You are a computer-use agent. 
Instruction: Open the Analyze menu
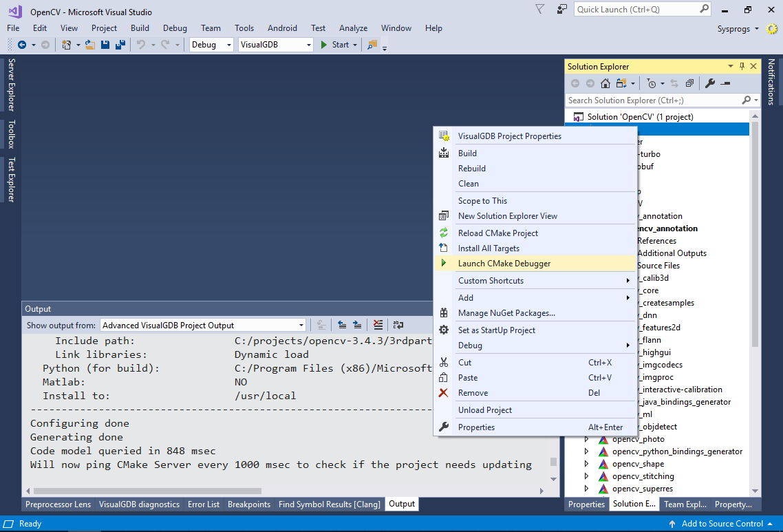tap(353, 28)
